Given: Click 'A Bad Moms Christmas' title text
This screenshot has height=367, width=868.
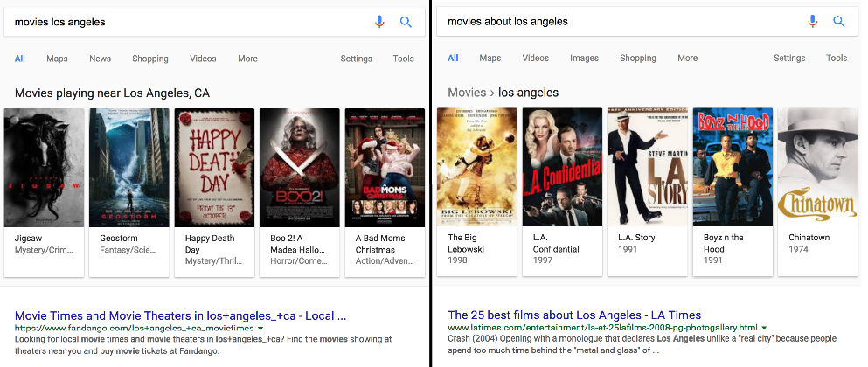Looking at the screenshot, I should pos(380,244).
